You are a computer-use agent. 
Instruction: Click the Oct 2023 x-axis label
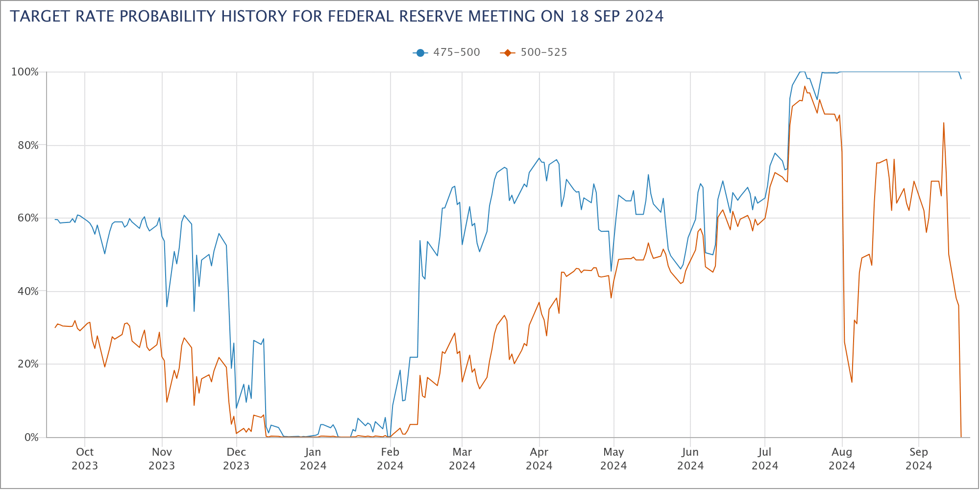click(85, 459)
